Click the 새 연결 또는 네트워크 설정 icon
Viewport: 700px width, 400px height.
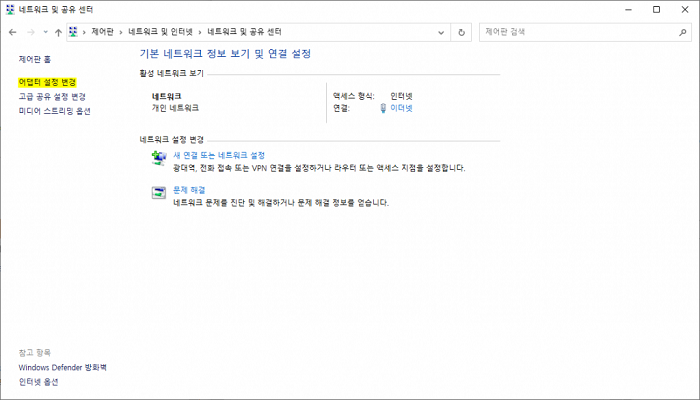point(159,161)
